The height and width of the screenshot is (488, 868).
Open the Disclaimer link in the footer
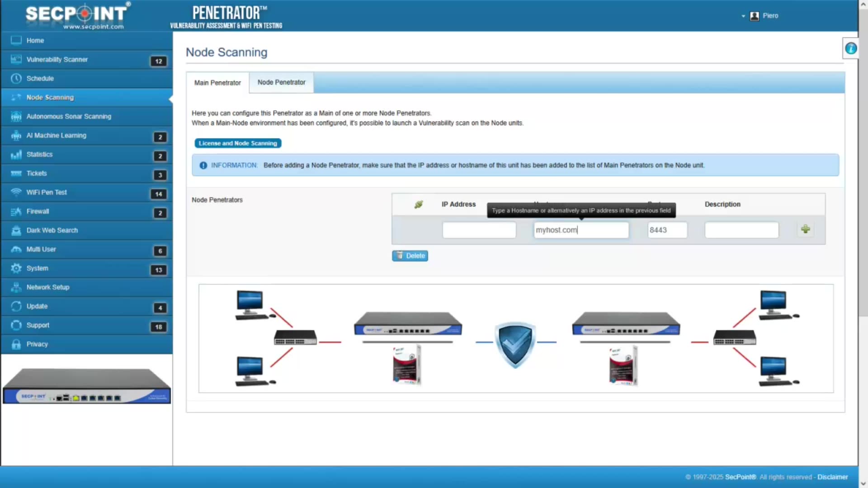(833, 477)
